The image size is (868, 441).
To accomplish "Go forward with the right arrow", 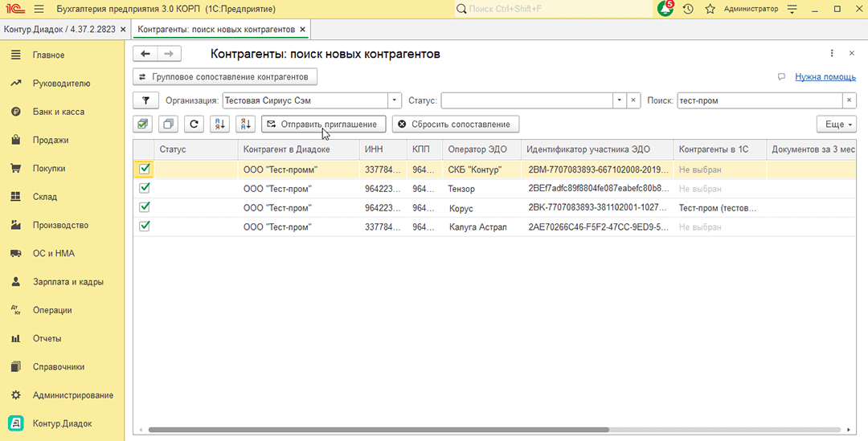I will click(169, 54).
